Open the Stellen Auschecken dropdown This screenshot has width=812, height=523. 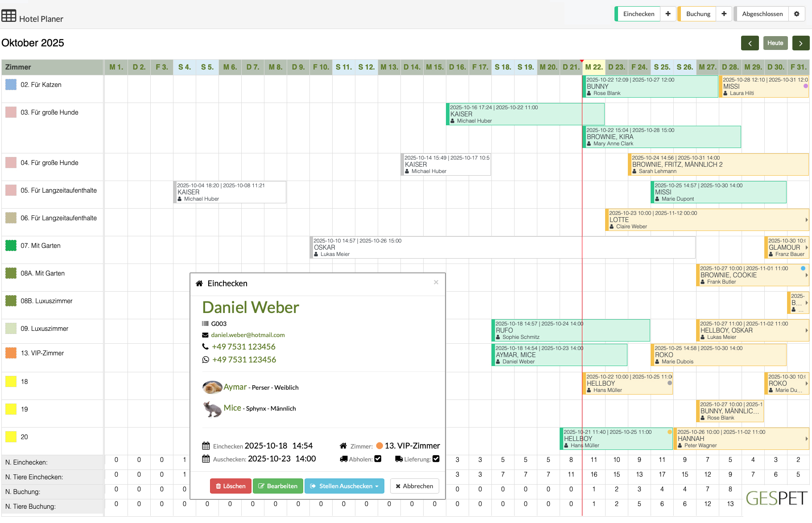click(x=344, y=486)
